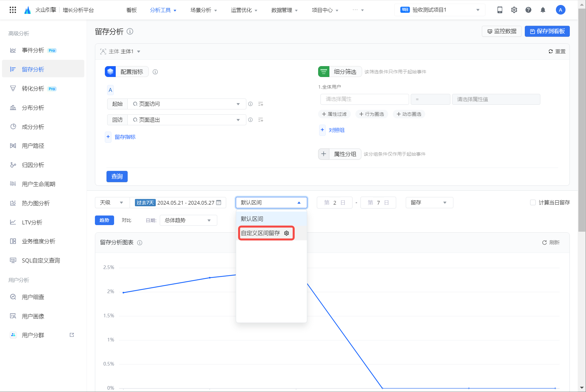Image resolution: width=586 pixels, height=392 pixels.
Task: Open settings gear in top bar
Action: [x=514, y=10]
